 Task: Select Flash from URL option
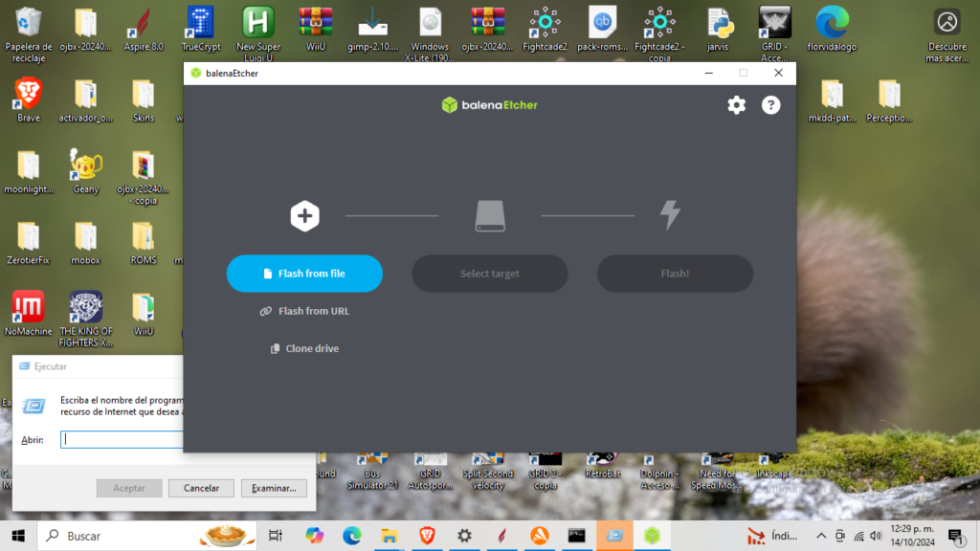point(304,311)
